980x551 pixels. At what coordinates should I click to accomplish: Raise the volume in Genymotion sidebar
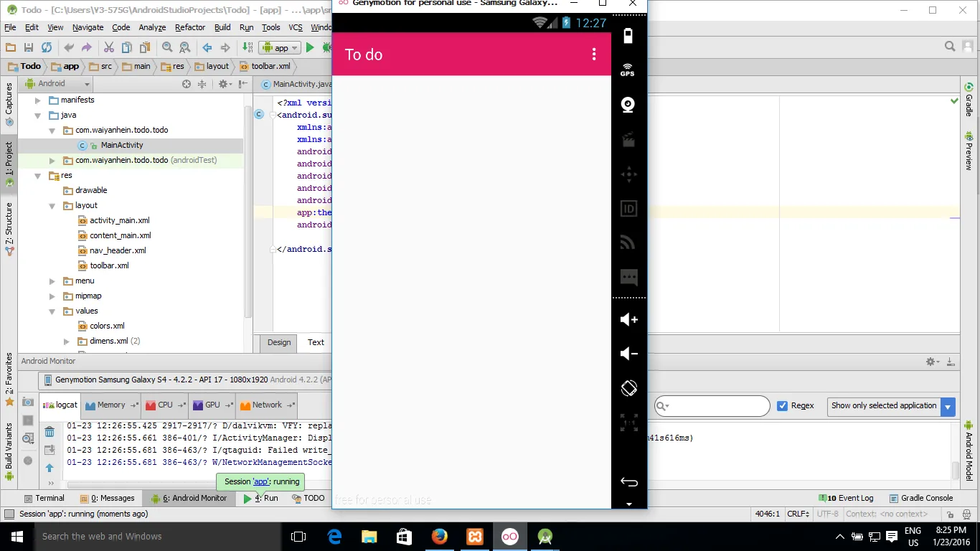coord(628,319)
